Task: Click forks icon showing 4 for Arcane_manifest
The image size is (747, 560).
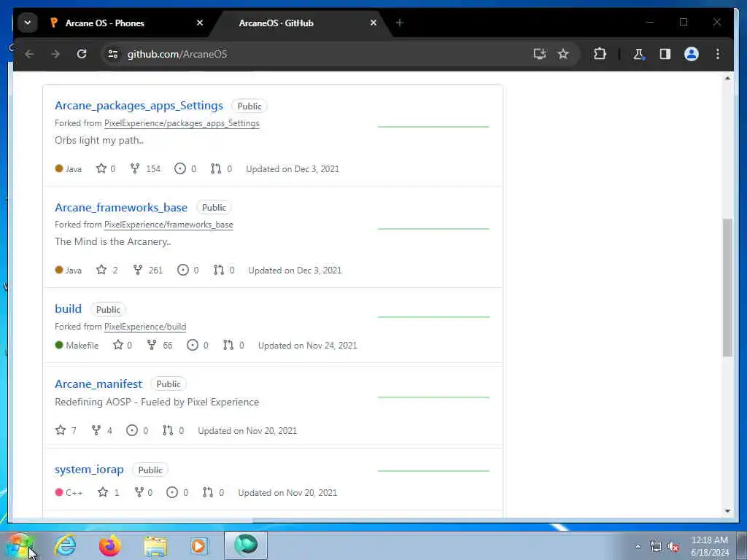Action: pyautogui.click(x=96, y=430)
